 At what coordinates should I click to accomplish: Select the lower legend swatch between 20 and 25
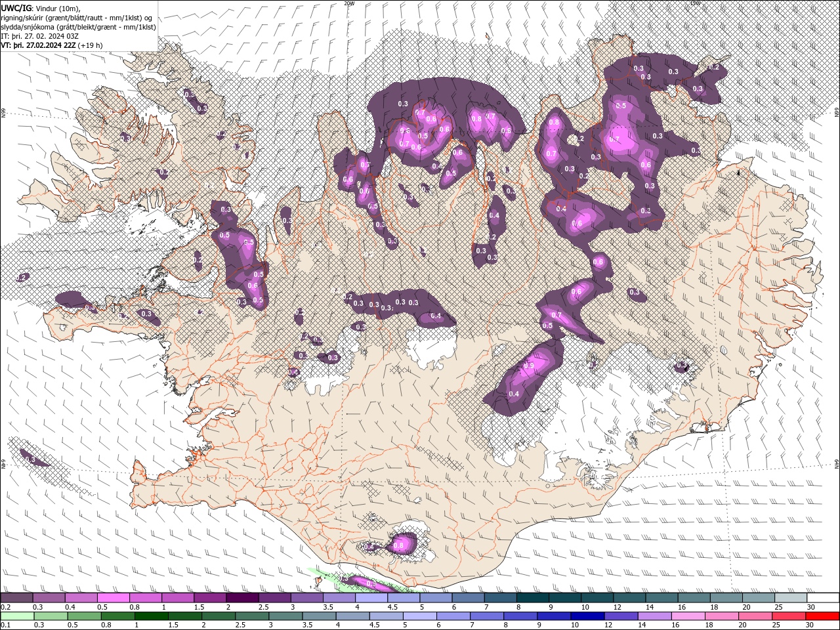[x=756, y=616]
